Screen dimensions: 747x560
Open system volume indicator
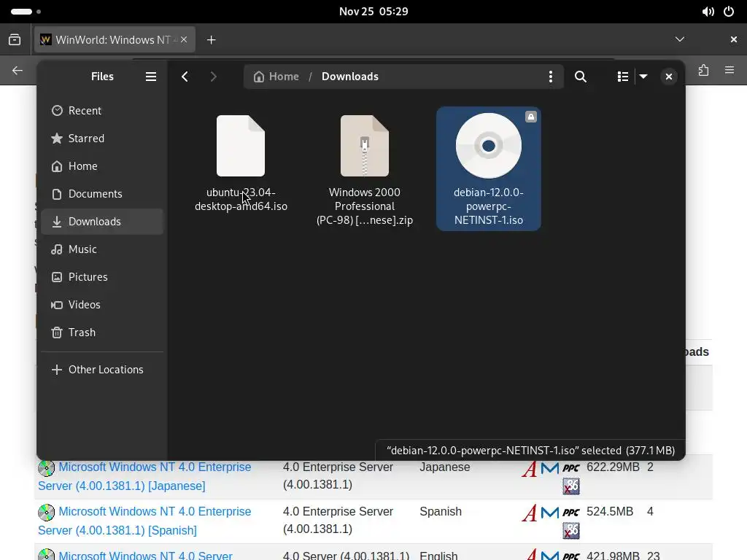click(708, 12)
